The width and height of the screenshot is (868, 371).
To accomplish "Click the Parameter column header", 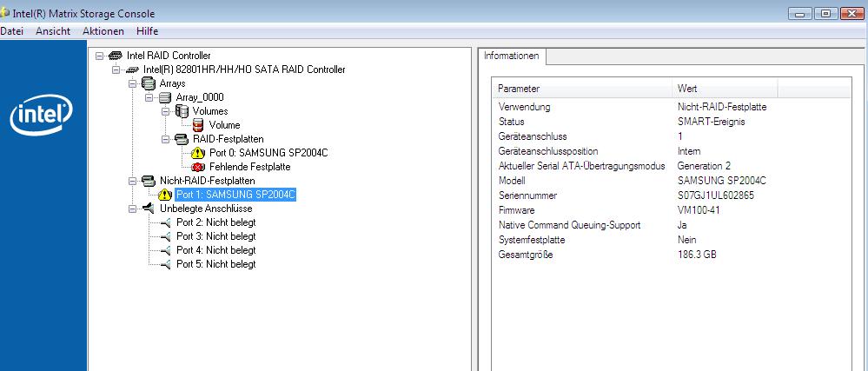I will pyautogui.click(x=582, y=89).
